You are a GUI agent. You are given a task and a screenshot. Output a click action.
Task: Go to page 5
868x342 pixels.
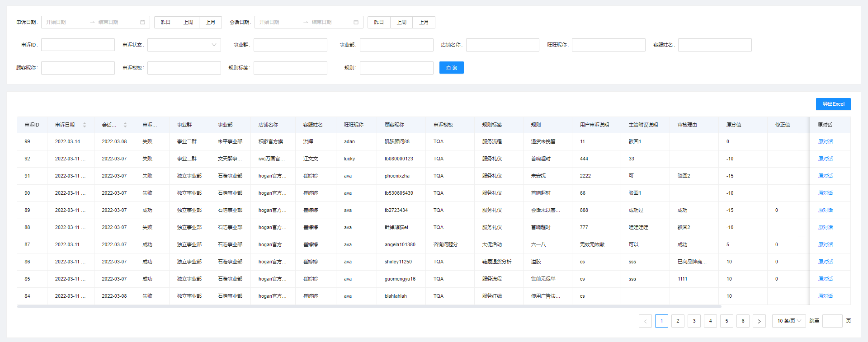tap(726, 321)
